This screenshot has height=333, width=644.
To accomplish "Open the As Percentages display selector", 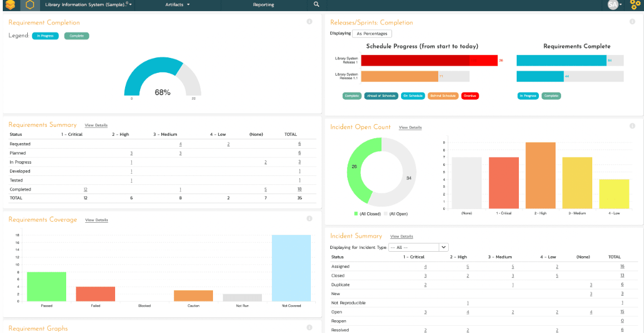I will (x=372, y=34).
